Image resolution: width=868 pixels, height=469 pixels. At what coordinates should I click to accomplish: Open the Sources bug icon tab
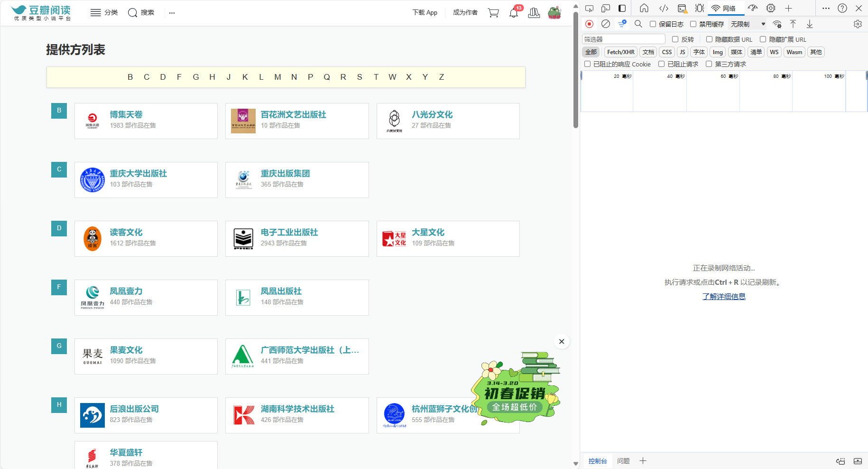(x=700, y=8)
